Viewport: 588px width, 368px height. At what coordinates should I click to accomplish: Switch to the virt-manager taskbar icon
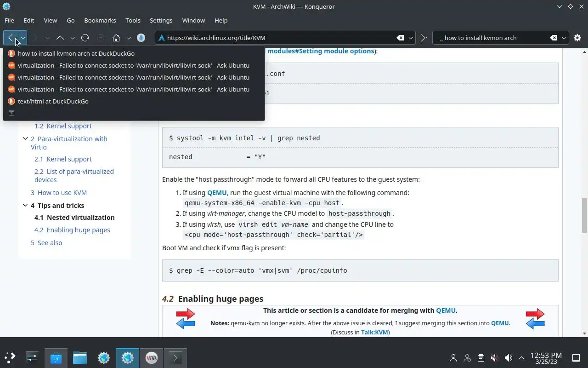tap(152, 357)
